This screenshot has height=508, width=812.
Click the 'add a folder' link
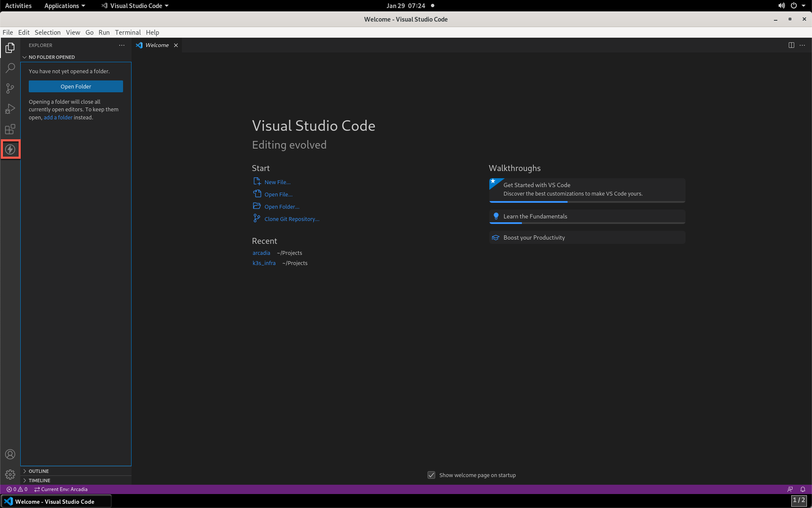[x=58, y=117]
